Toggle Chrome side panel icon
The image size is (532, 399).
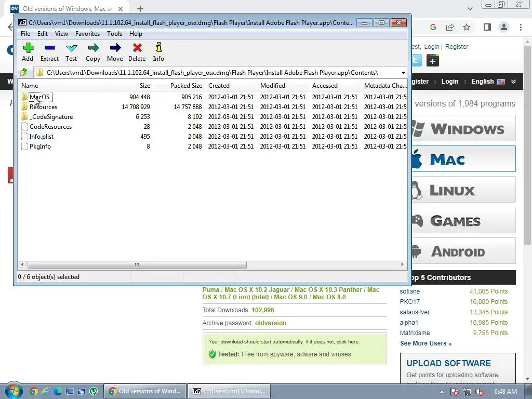(487, 27)
